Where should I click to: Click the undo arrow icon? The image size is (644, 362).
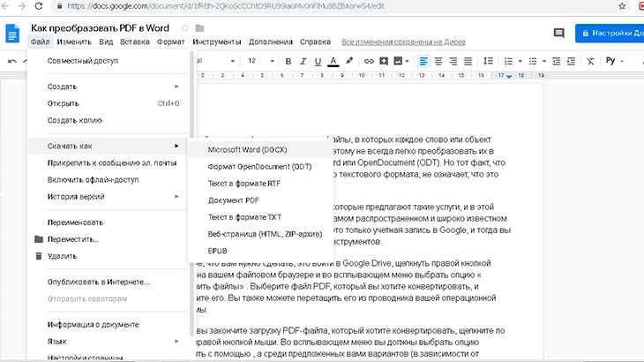(12, 61)
